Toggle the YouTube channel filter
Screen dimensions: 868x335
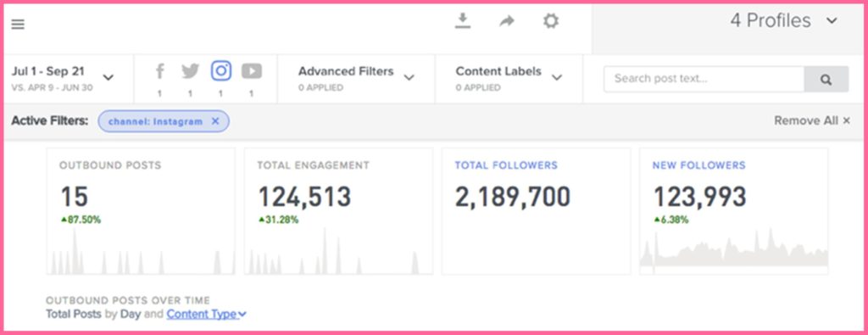point(251,71)
